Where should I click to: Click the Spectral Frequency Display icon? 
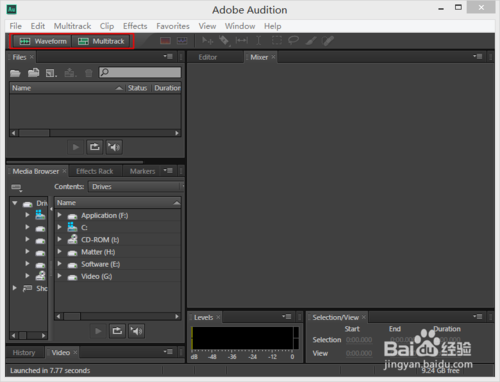pyautogui.click(x=165, y=41)
